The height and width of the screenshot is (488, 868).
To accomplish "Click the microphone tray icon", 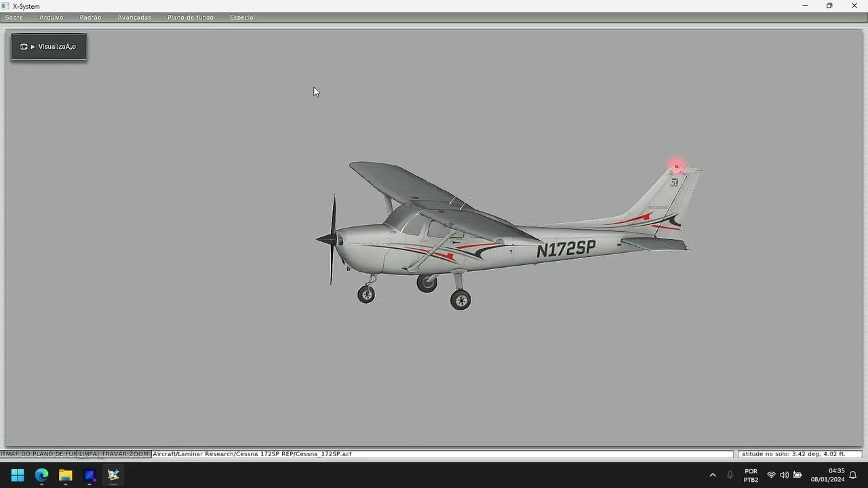I will pyautogui.click(x=730, y=475).
